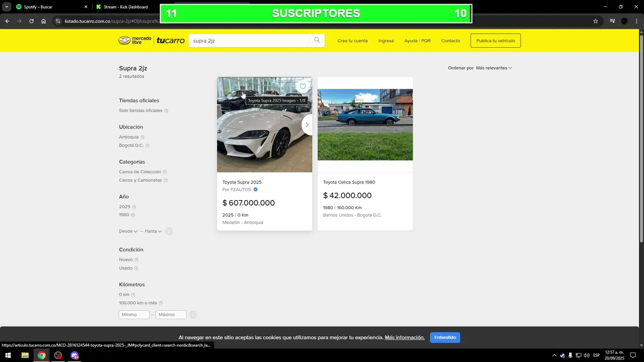Open the purple app icon in taskbar
The image size is (644, 362).
74,355
